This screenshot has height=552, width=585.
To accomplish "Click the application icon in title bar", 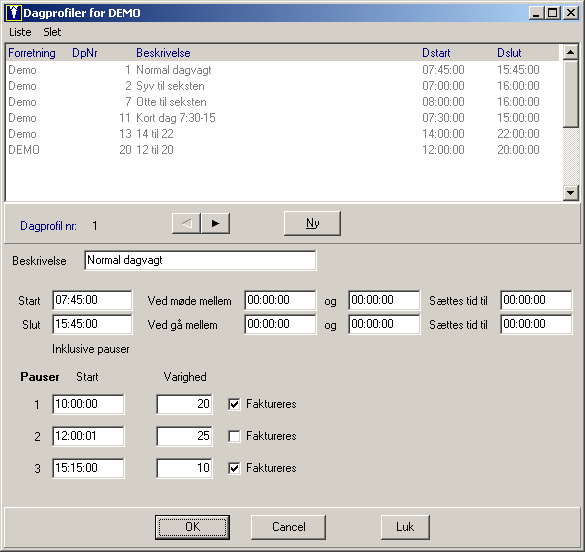I will click(x=13, y=13).
